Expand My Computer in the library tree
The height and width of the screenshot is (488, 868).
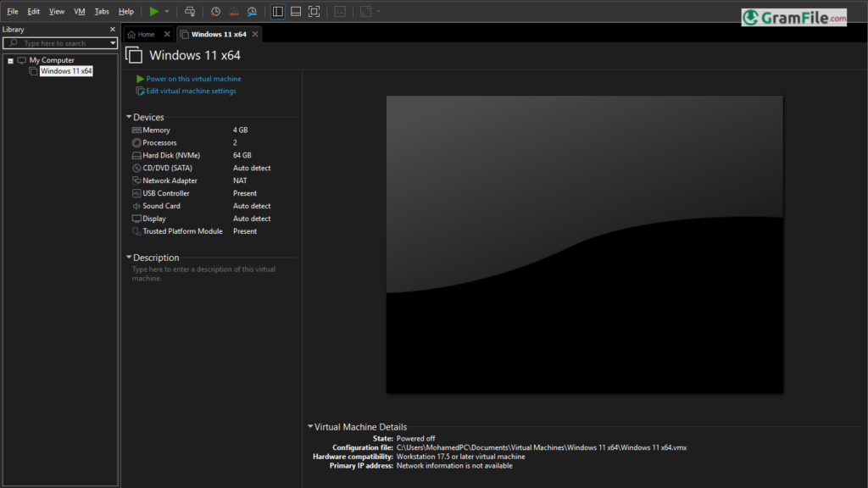tap(10, 60)
